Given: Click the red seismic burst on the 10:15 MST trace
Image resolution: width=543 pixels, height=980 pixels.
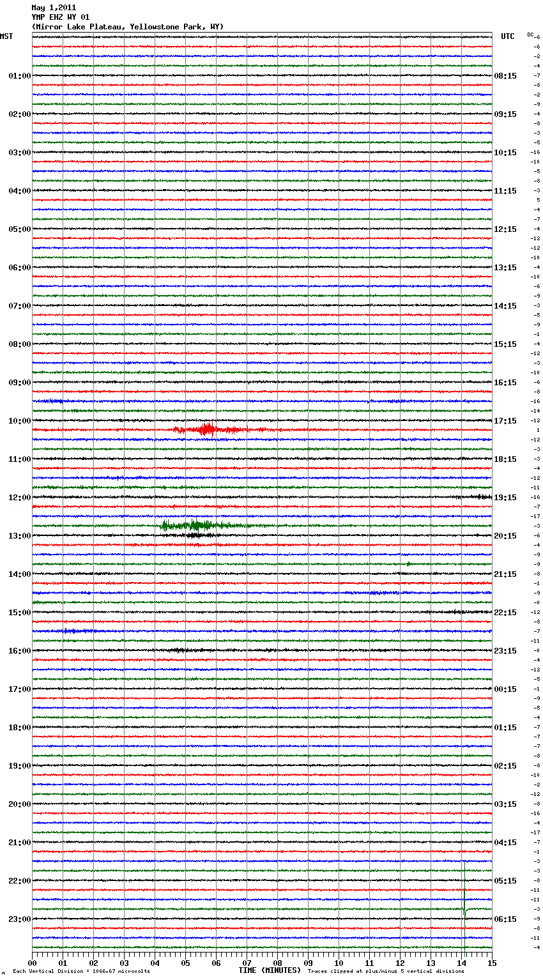Looking at the screenshot, I should pyautogui.click(x=211, y=430).
